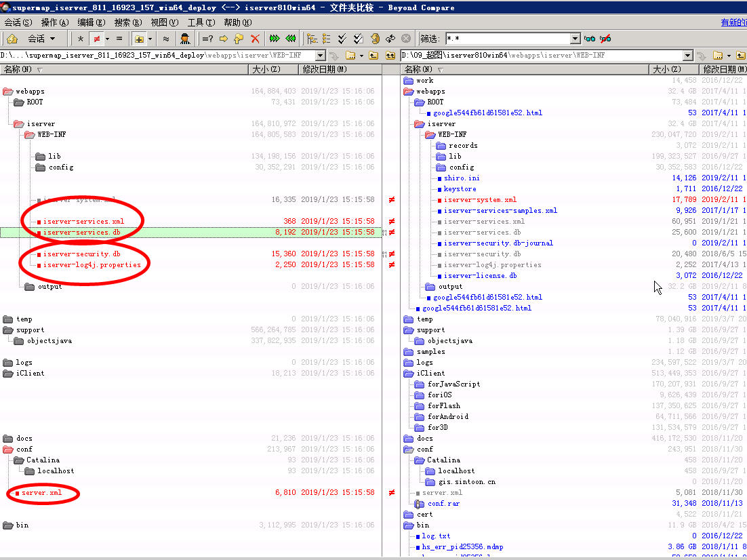Click the select all files checkbox icon
747x560 pixels.
pos(359,39)
